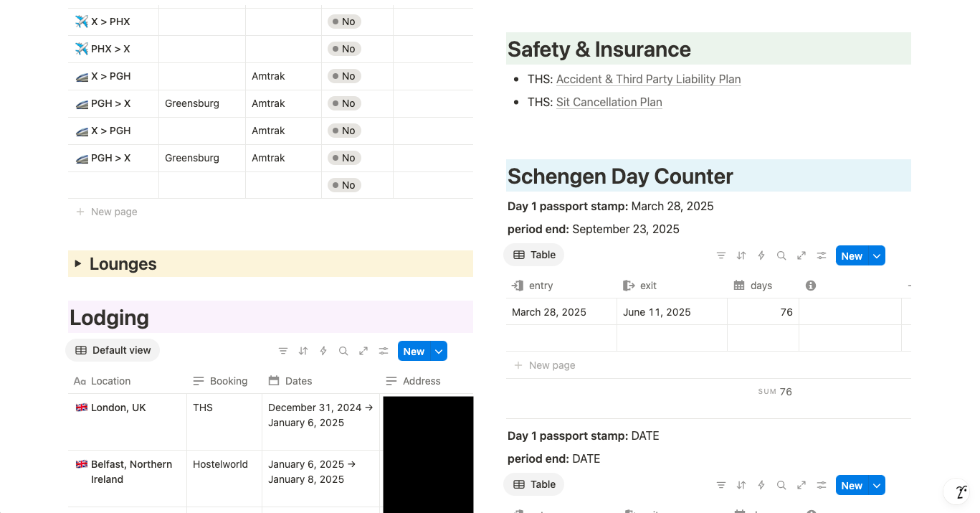Open view settings for first Schengen table
980x513 pixels.
coord(822,255)
